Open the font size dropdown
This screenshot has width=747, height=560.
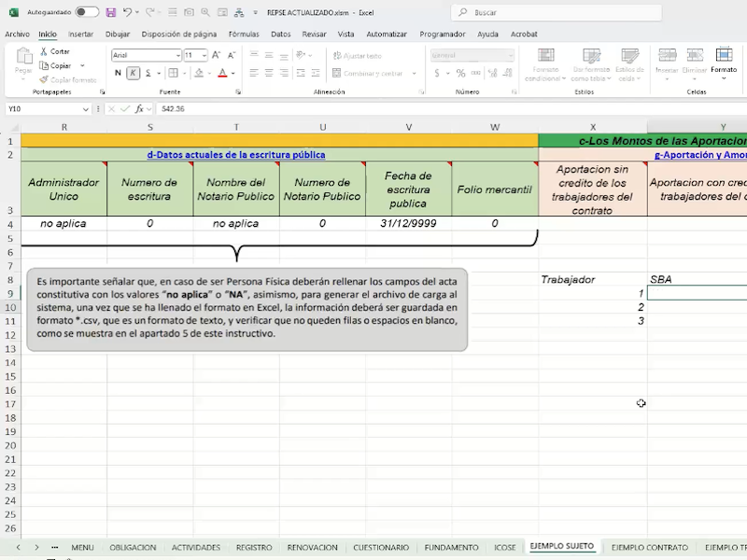[x=203, y=55]
